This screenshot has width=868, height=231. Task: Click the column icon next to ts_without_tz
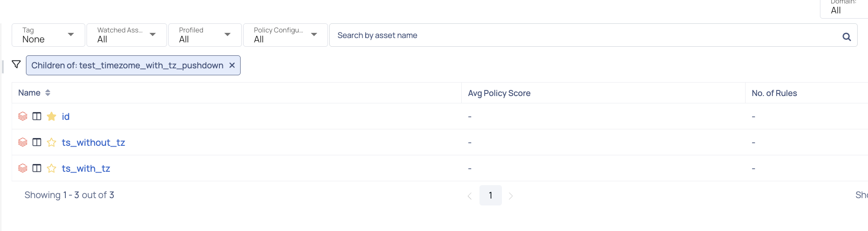click(37, 142)
